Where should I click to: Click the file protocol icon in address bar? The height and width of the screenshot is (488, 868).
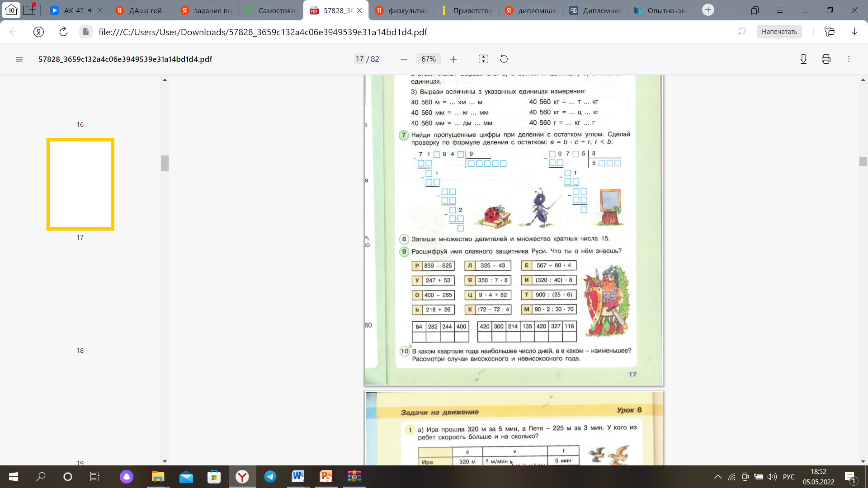(85, 32)
